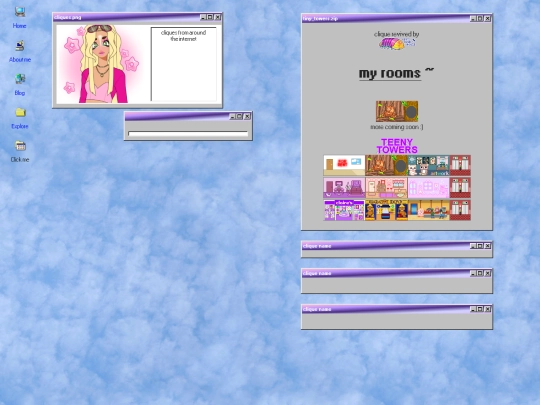
Task: Open the underlined my rooms heading link
Action: 390,73
